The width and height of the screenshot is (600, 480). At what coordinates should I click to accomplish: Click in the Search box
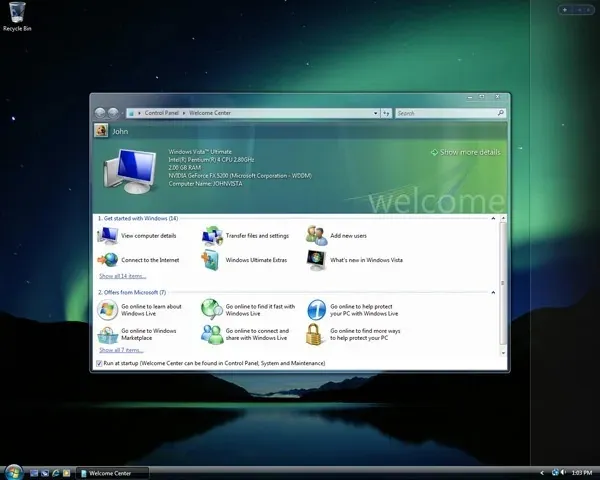click(x=446, y=113)
